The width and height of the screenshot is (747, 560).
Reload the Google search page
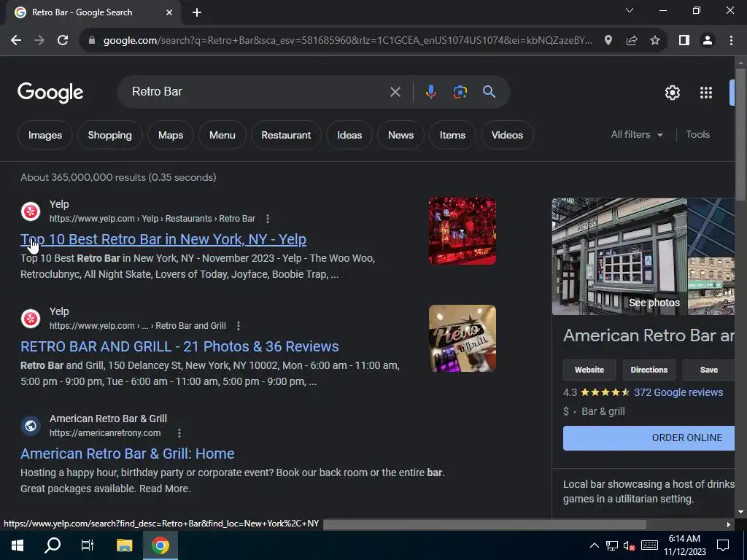tap(63, 41)
